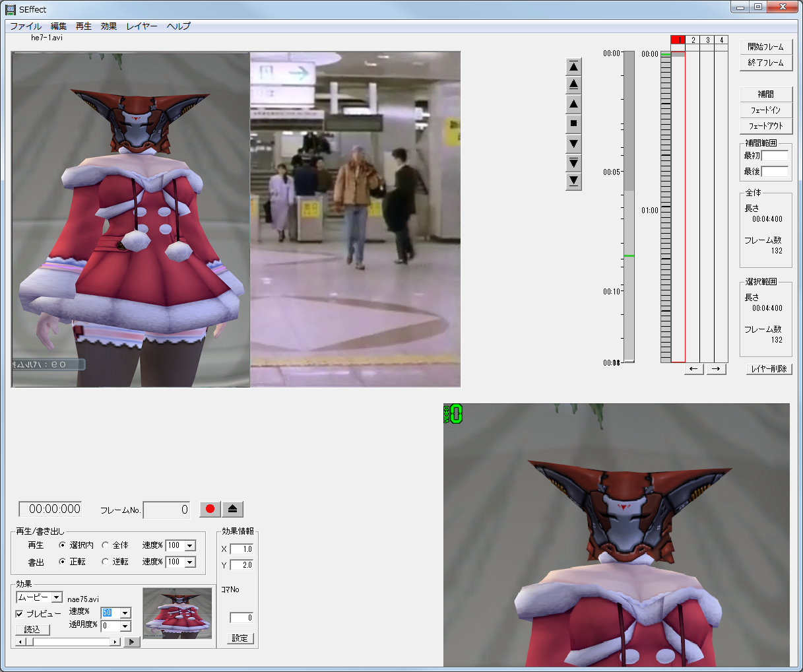The image size is (803, 672).
Task: Open the 書出 速度% dropdown
Action: (x=190, y=562)
